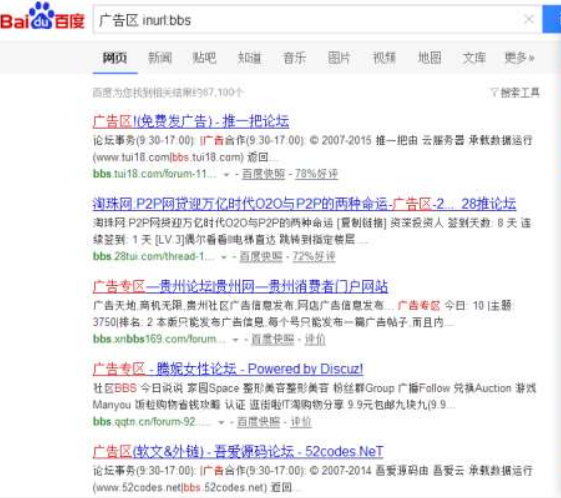Open result 广告专区—贵州论坛|贵州网

(240, 287)
